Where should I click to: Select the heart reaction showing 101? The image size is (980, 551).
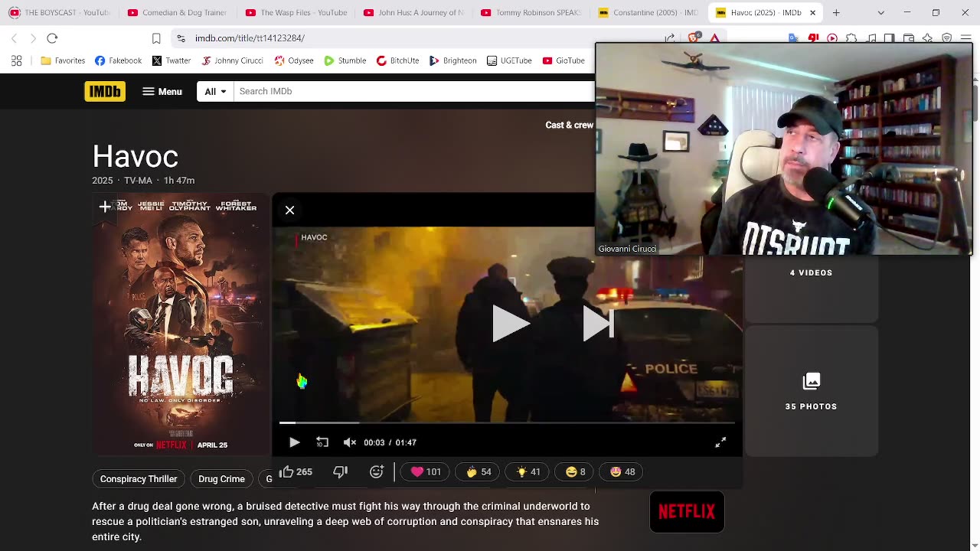coord(426,471)
